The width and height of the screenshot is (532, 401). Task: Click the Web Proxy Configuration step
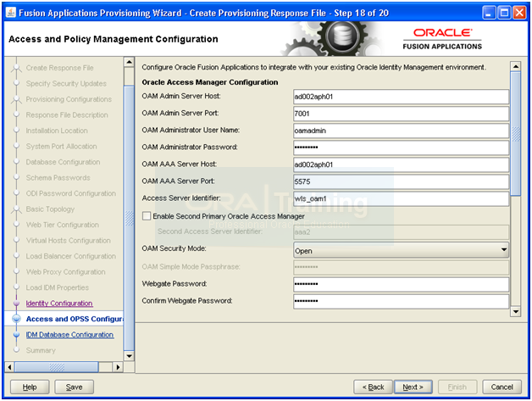[x=66, y=272]
